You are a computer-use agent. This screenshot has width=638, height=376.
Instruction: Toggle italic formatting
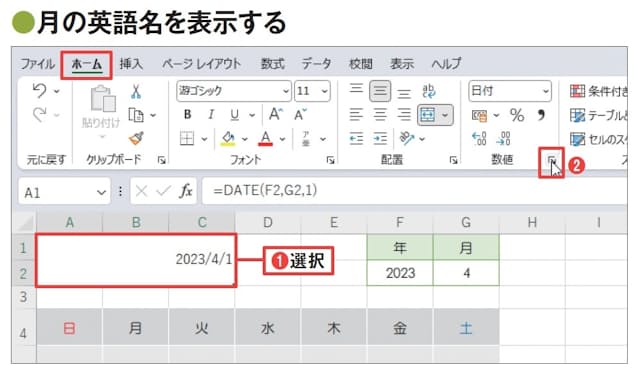click(211, 115)
